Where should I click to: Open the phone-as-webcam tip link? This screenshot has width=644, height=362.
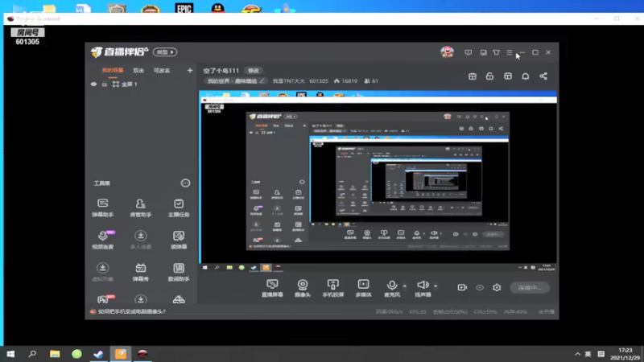coord(132,311)
